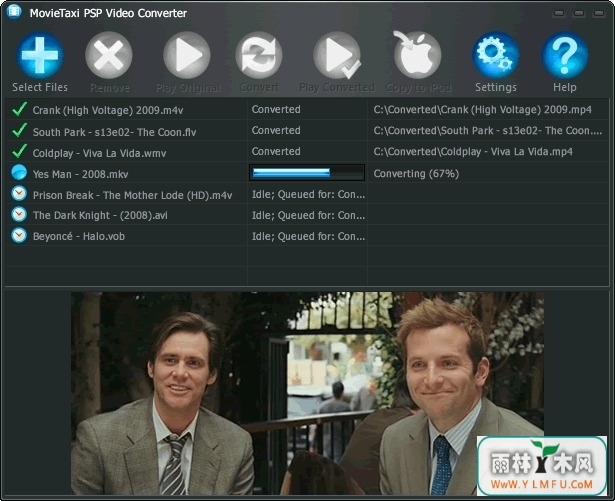Image resolution: width=615 pixels, height=501 pixels.
Task: Click the Play Converted icon
Action: point(337,55)
